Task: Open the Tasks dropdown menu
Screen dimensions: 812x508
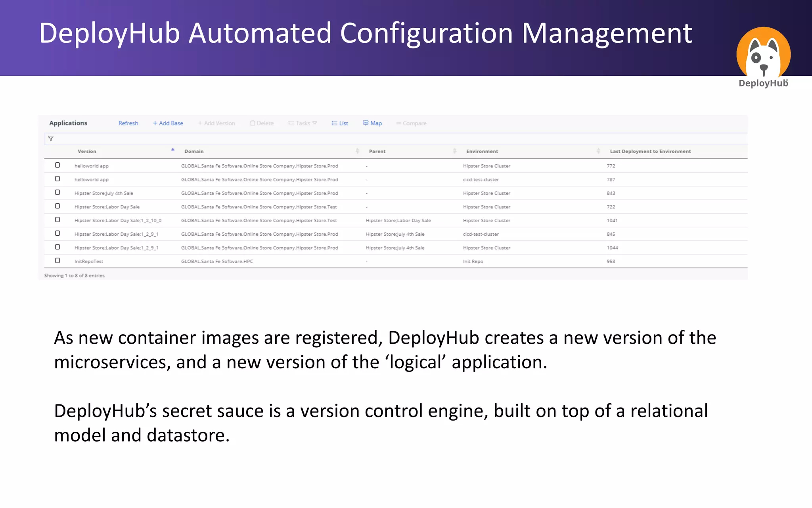Action: pos(303,123)
